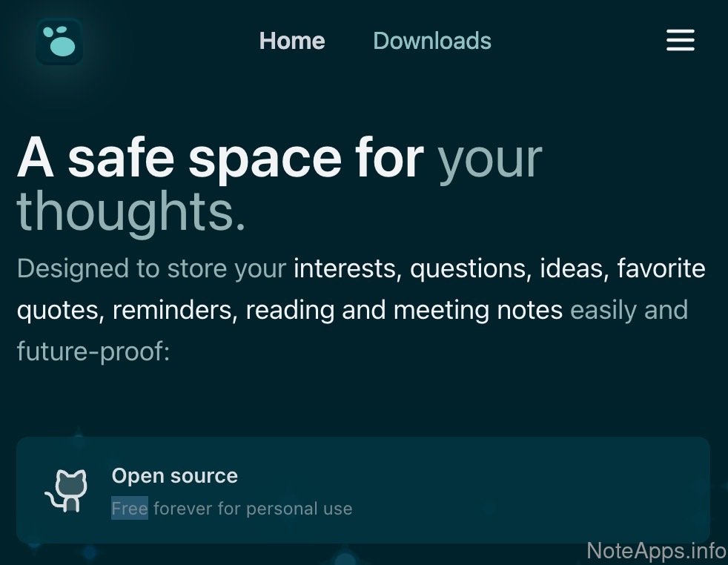Click the "Designed to store your" text

151,268
